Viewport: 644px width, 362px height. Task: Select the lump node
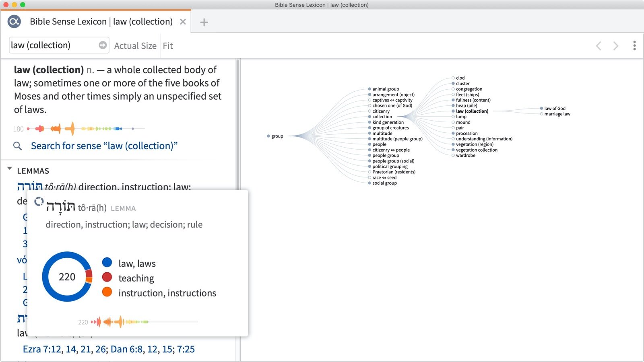(x=459, y=117)
